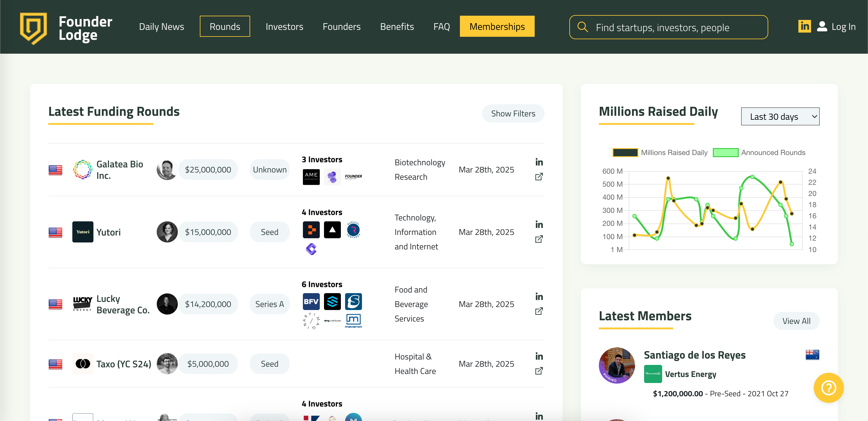Click Santiago de los Reyes profile photo
The height and width of the screenshot is (421, 868).
click(x=617, y=366)
